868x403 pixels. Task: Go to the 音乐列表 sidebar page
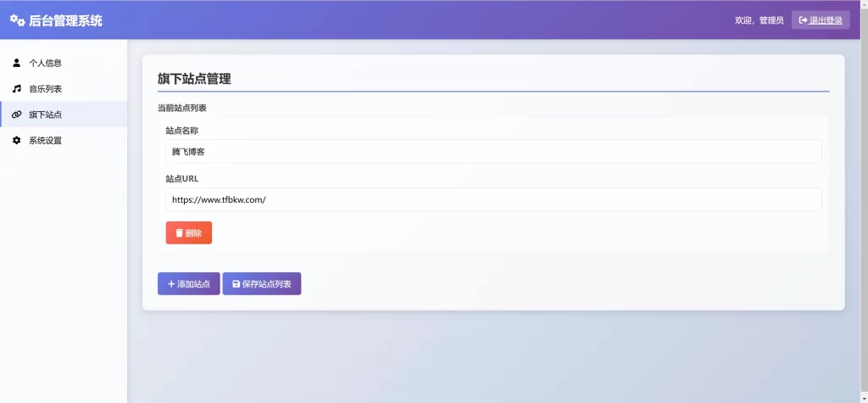pos(45,88)
